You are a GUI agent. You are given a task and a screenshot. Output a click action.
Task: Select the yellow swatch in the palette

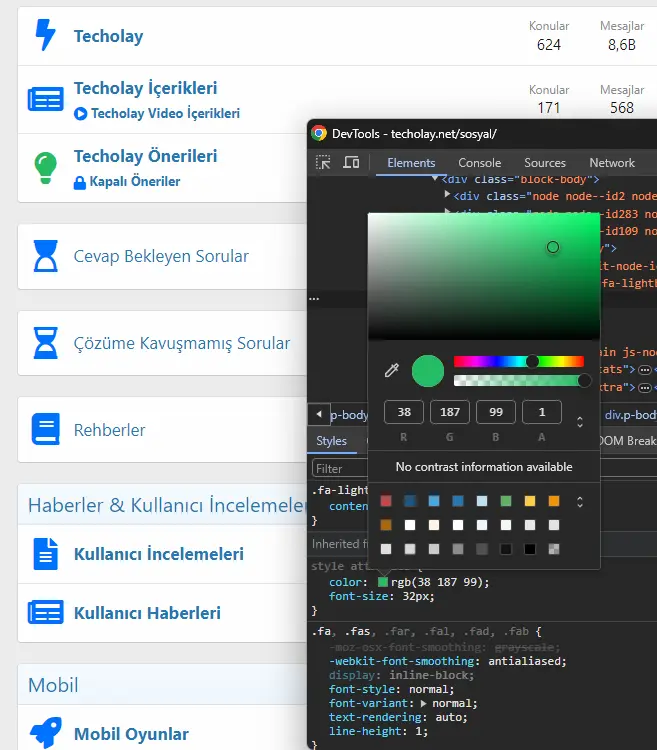(x=530, y=501)
